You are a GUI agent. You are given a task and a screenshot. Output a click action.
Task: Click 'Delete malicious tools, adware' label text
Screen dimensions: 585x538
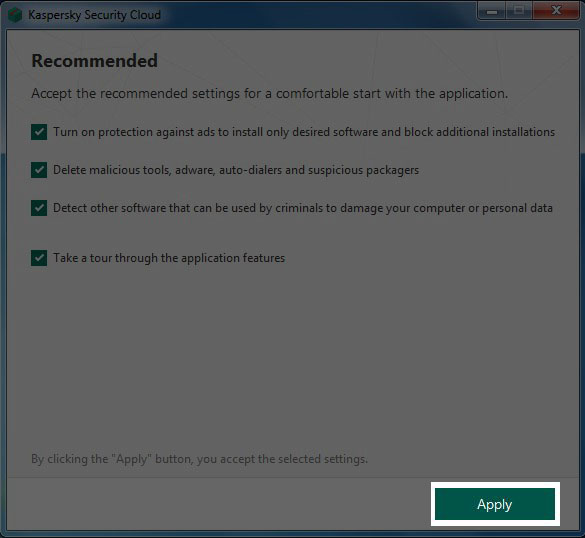(236, 170)
